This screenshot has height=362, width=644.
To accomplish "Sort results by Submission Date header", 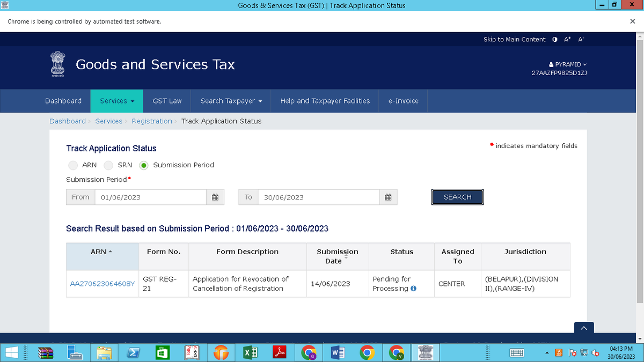I will (x=338, y=256).
